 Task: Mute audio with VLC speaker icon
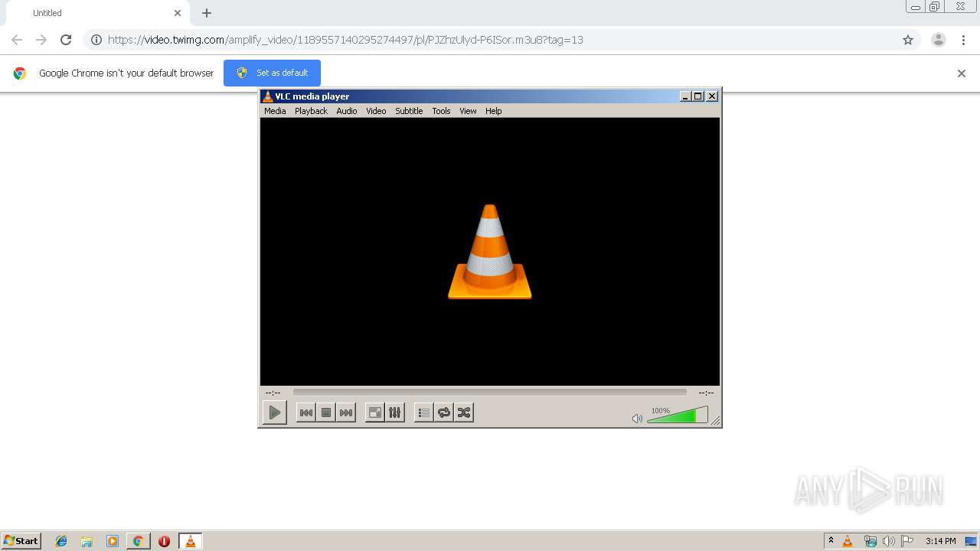click(637, 418)
